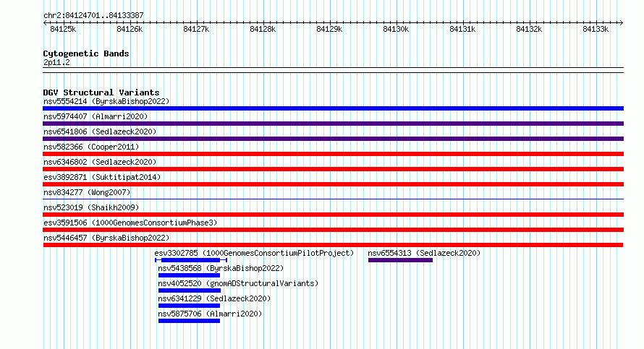Open esv3302785 (1000GenomesConsortiumPilotProject) label

254,253
